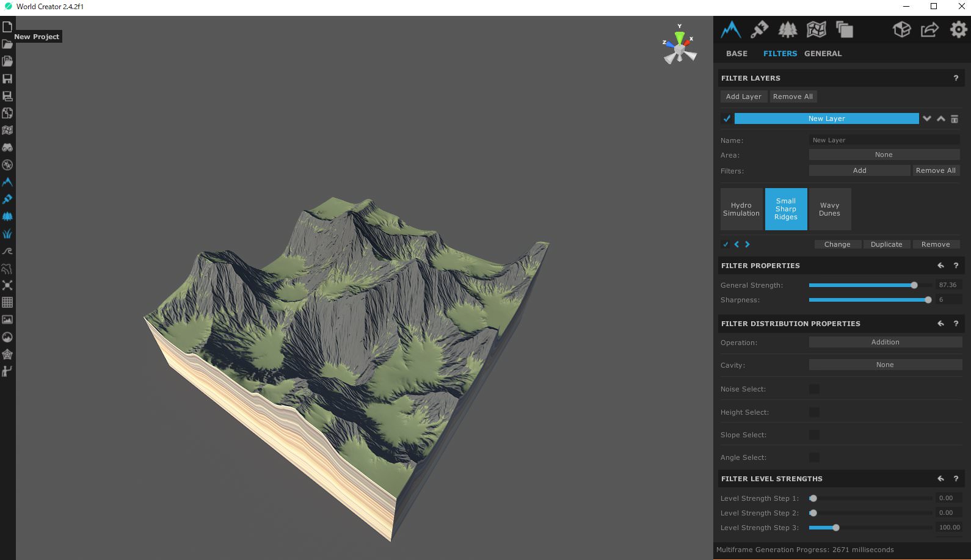Viewport: 971px width, 560px height.
Task: Click the Filter Layers help question mark
Action: click(x=956, y=78)
